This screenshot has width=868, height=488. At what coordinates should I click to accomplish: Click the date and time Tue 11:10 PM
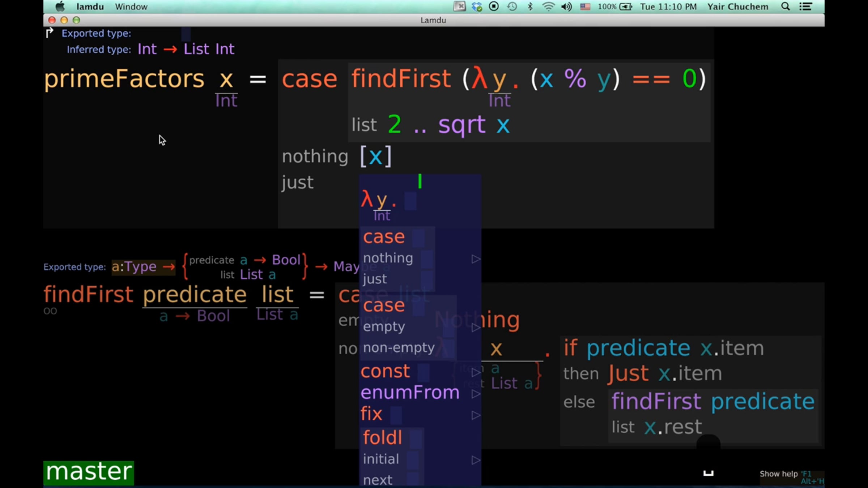pos(668,7)
